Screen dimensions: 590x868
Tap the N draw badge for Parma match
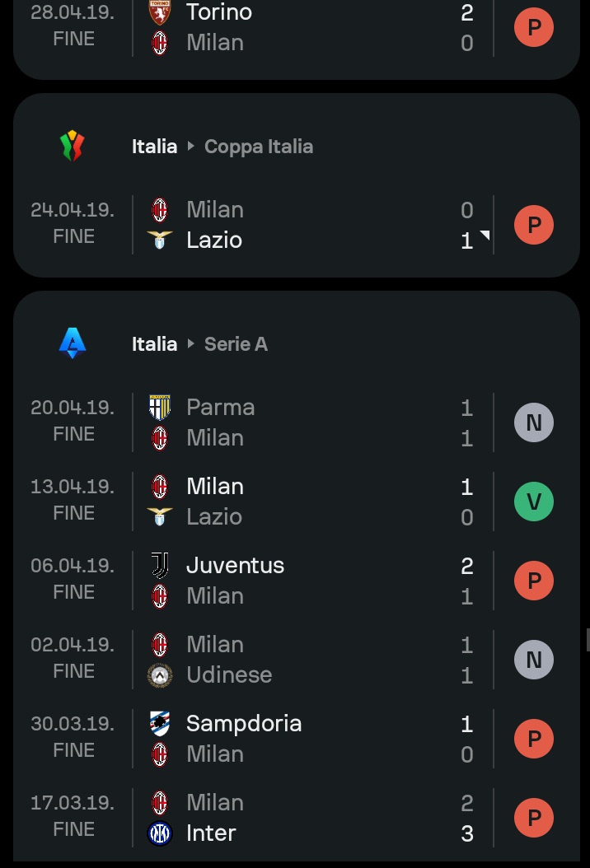[x=533, y=422]
